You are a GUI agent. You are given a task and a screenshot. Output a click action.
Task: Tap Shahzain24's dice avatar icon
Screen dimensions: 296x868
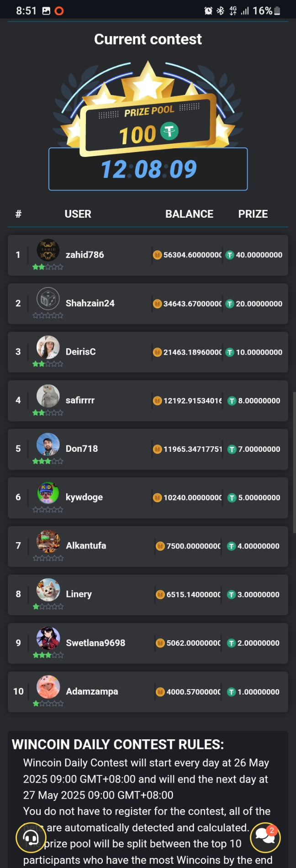point(48,299)
